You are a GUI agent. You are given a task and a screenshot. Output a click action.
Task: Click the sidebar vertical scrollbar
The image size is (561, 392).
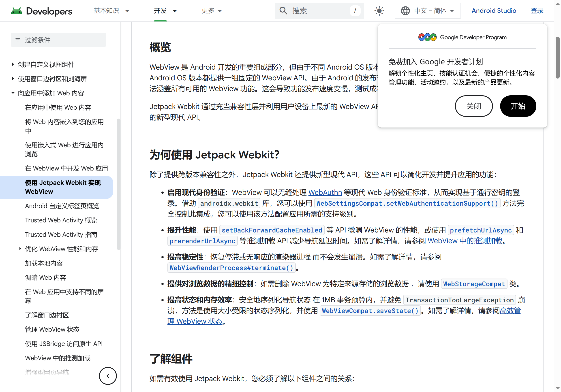coord(118,184)
